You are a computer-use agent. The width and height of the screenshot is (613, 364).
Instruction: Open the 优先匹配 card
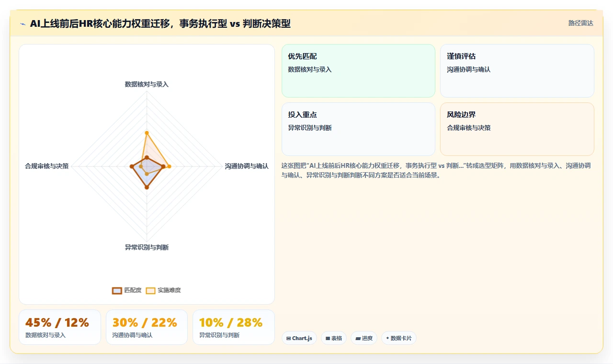tap(358, 71)
